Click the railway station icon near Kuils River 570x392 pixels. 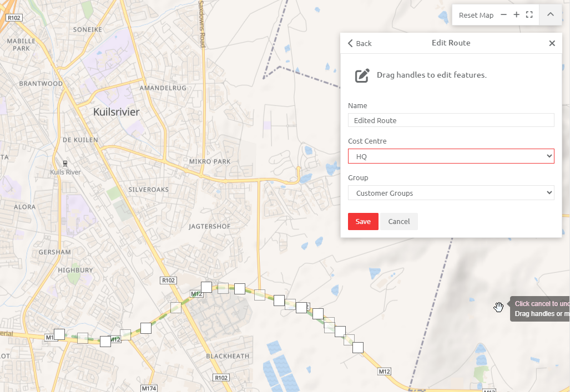pyautogui.click(x=64, y=163)
